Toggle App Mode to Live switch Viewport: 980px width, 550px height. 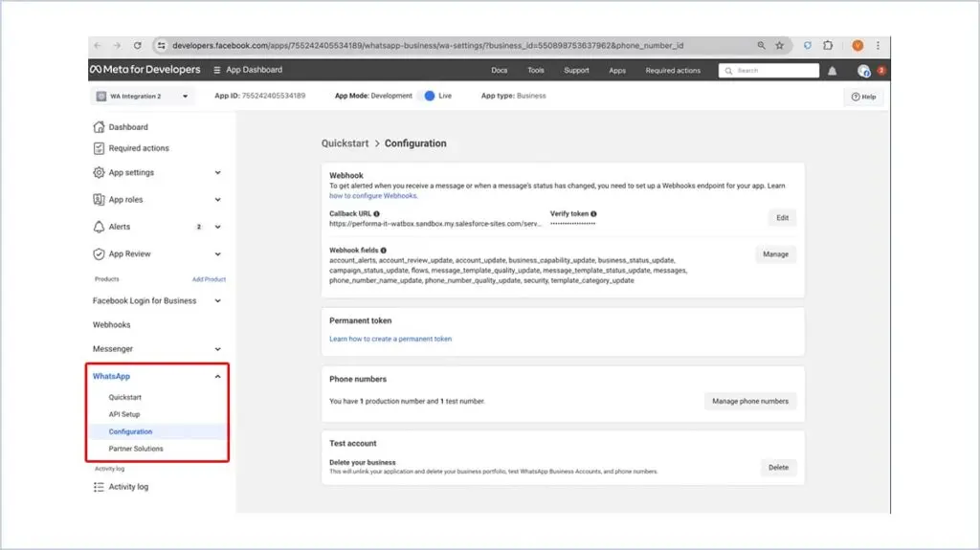pyautogui.click(x=429, y=96)
